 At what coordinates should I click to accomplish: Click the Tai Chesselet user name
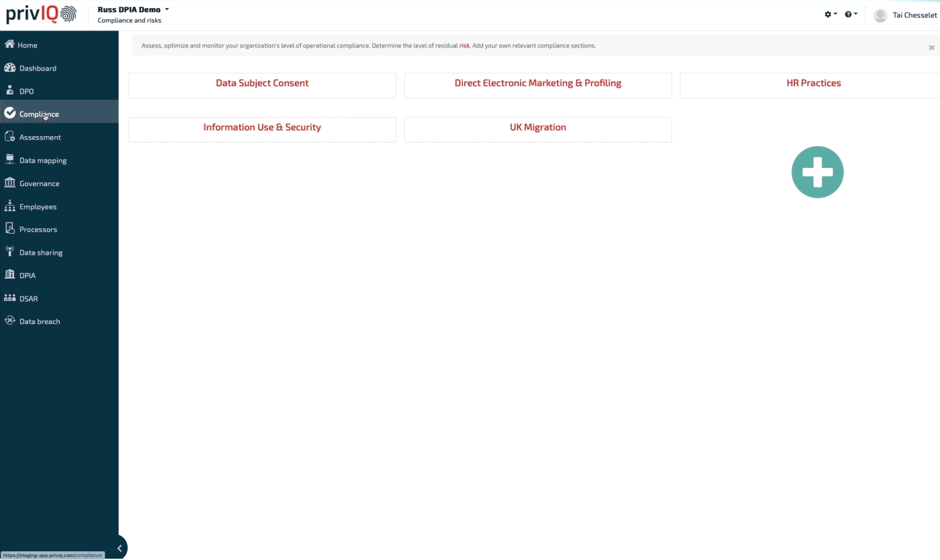(x=915, y=15)
